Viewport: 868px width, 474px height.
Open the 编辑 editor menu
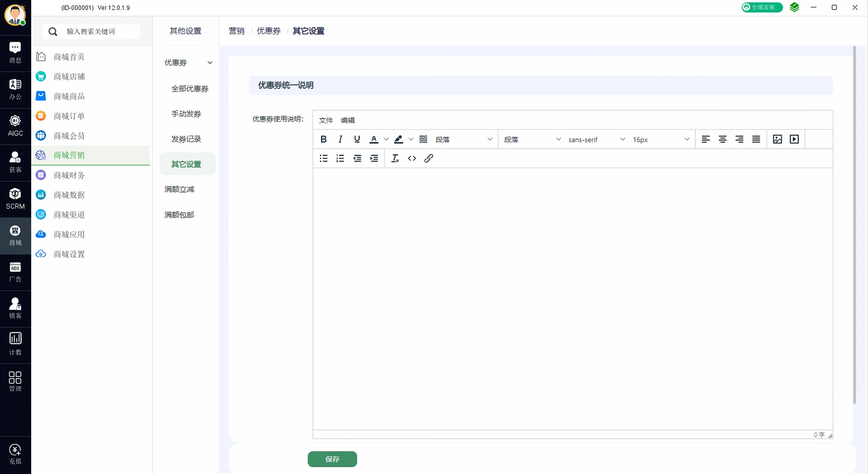(348, 120)
